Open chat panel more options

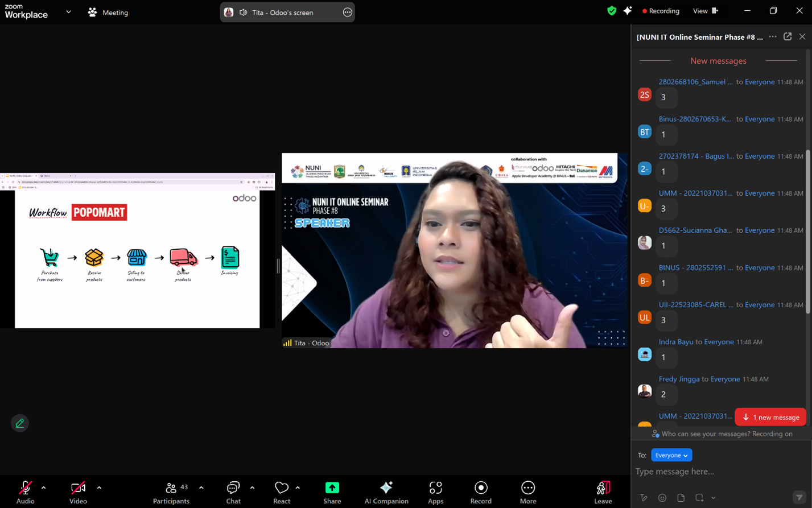773,36
